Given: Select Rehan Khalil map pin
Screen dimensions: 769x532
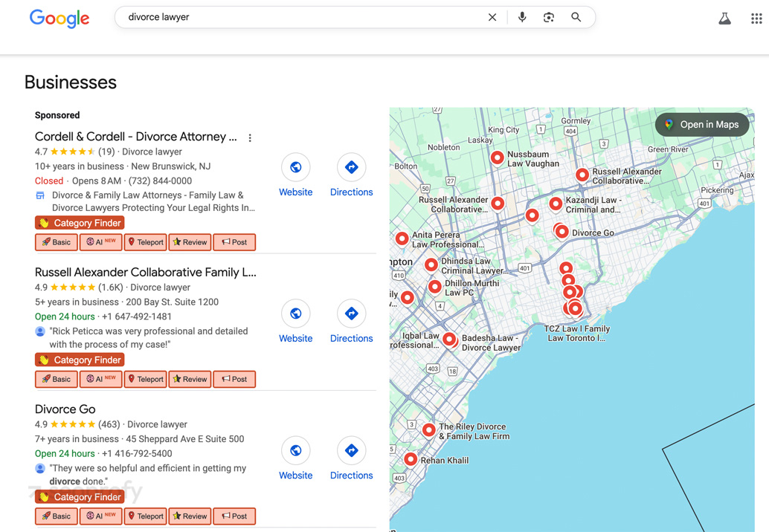Looking at the screenshot, I should (x=411, y=459).
